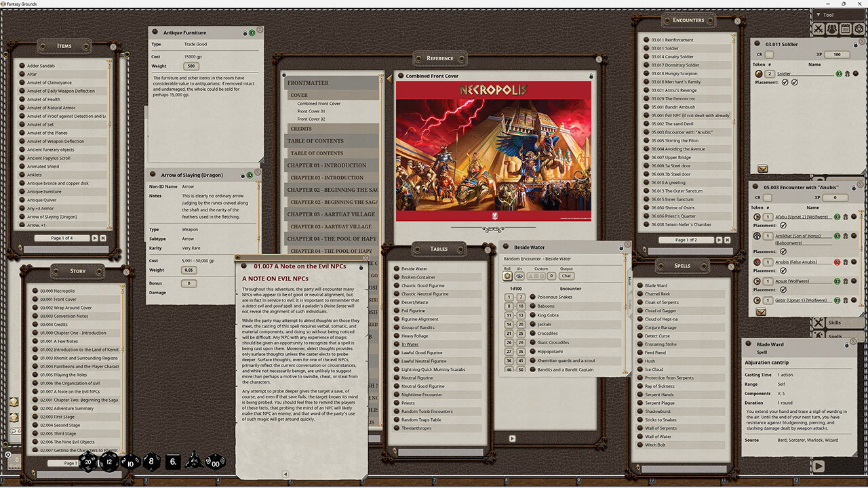This screenshot has width=868, height=488.
Task: Expand CHAPTER 03 - AARTUAT VILLAGE in Reference
Action: (331, 213)
